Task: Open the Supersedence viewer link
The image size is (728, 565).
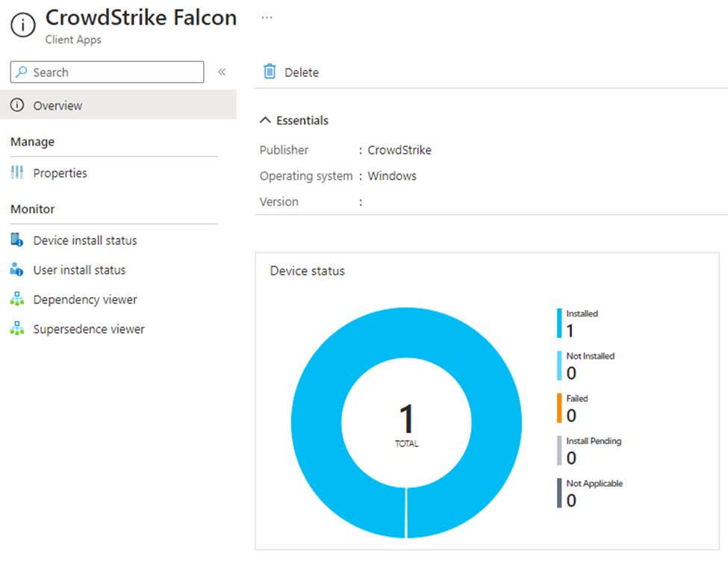Action: 89,329
